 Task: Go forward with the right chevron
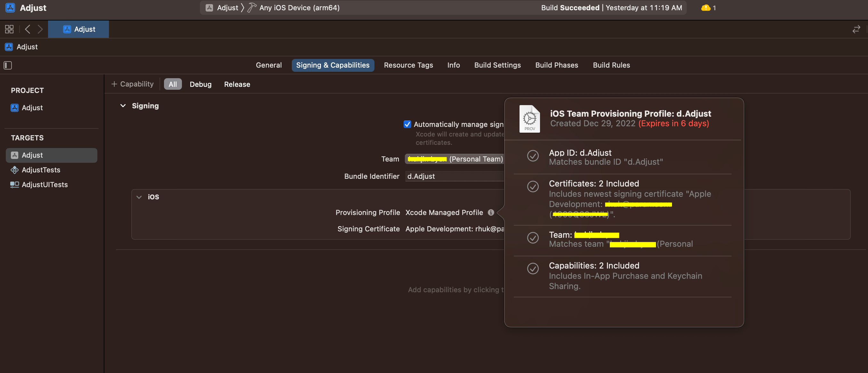[x=40, y=29]
